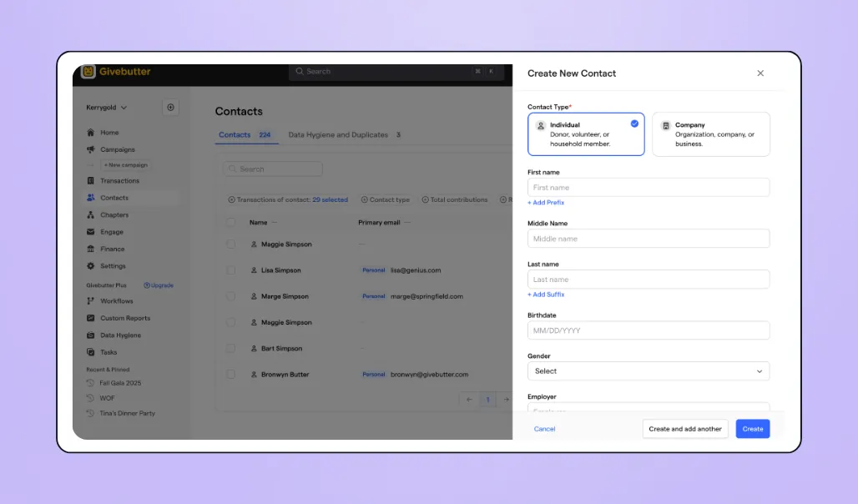Viewport: 858px width, 504px height.
Task: Open Chapters in the sidebar
Action: (x=114, y=215)
